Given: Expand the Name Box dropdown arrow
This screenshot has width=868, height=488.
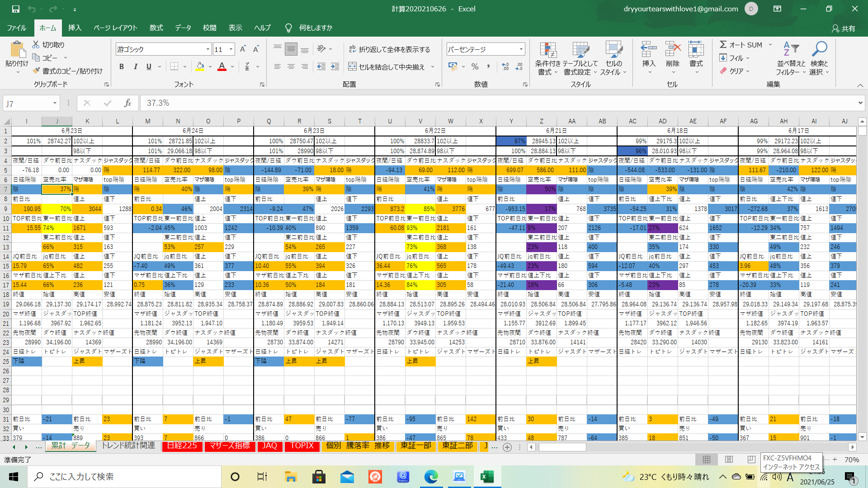Looking at the screenshot, I should point(55,103).
